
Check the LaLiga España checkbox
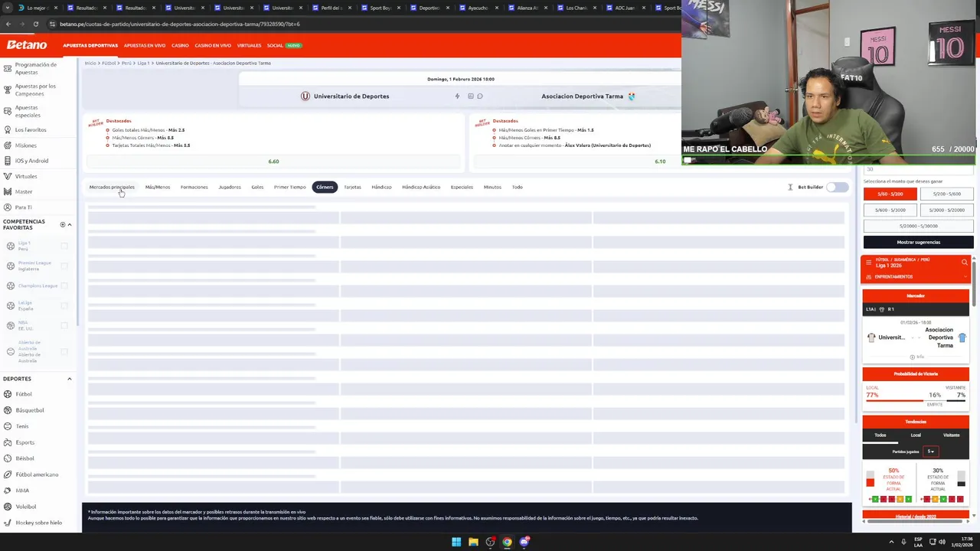click(64, 305)
